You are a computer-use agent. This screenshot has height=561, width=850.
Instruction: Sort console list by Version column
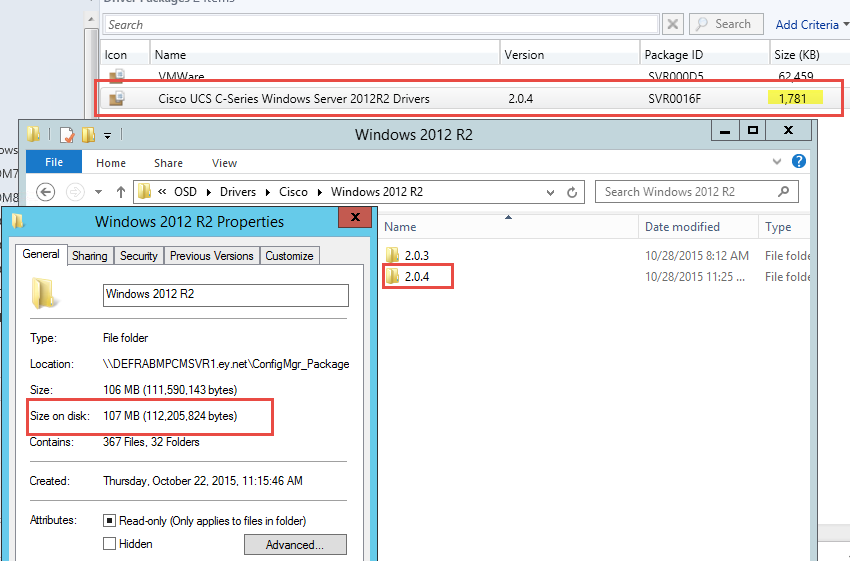click(x=570, y=55)
